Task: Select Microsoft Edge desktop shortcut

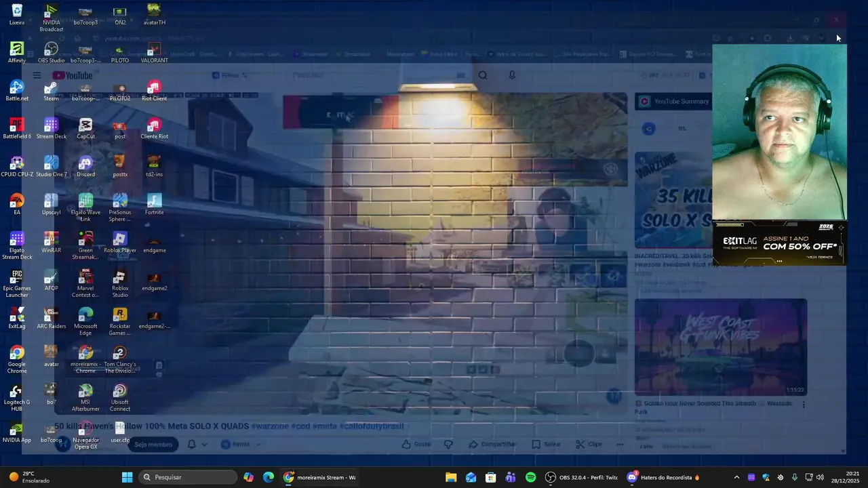Action: tap(85, 321)
